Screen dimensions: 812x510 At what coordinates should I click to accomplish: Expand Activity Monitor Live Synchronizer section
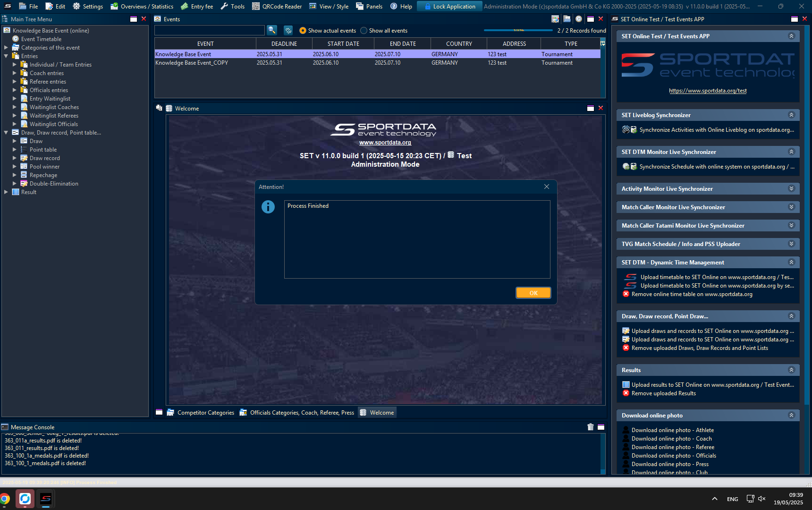[792, 188]
